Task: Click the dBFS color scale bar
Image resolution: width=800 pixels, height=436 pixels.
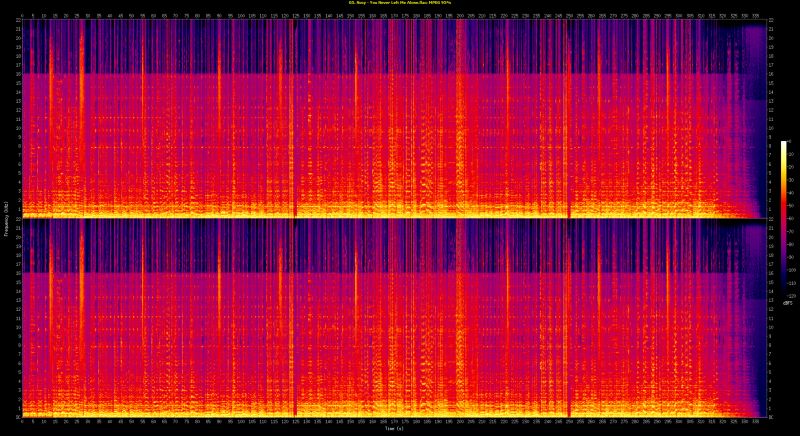Action: pyautogui.click(x=784, y=220)
